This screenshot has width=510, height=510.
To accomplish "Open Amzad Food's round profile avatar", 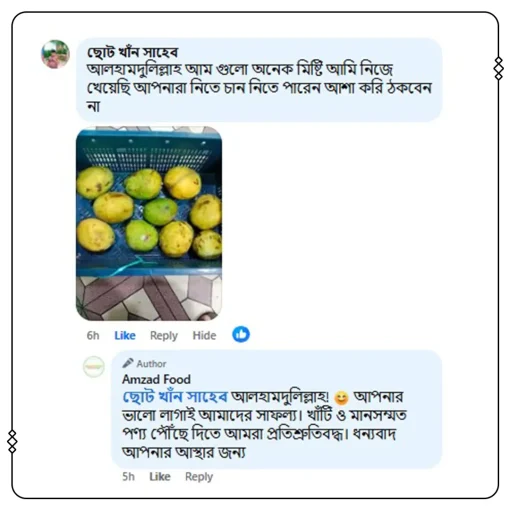I will 94,367.
